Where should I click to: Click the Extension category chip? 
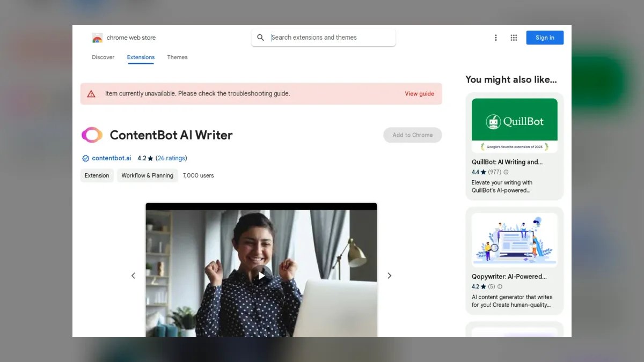[97, 175]
